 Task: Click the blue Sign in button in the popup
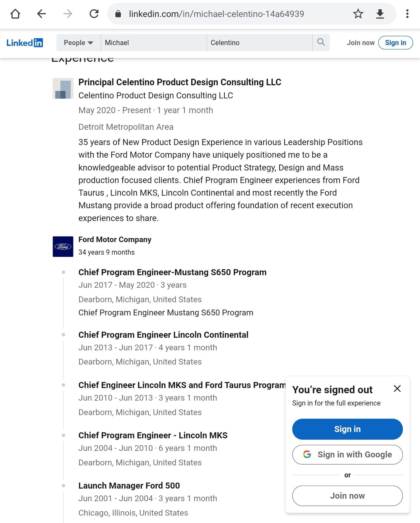tap(347, 429)
